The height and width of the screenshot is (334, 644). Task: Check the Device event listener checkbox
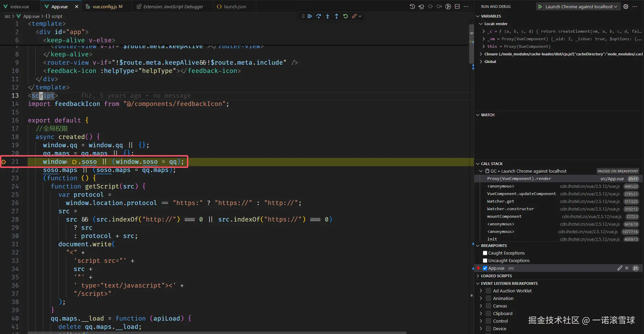[488, 329]
